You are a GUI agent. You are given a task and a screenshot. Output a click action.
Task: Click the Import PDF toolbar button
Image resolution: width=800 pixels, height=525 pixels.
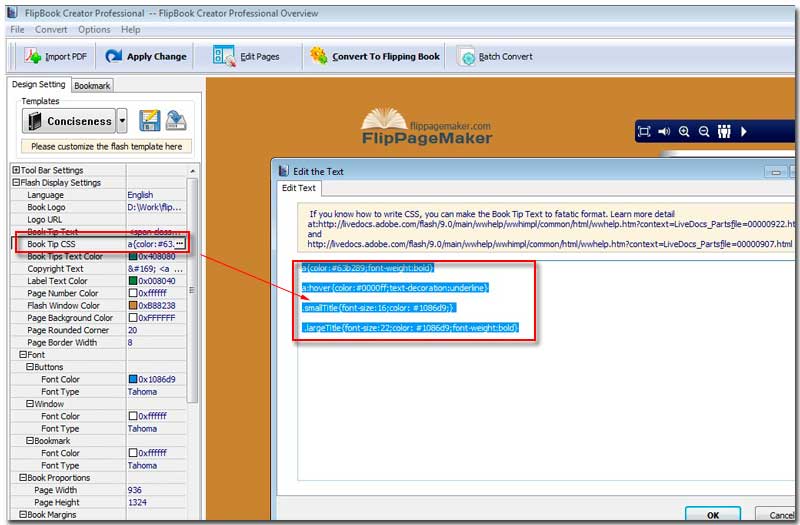click(56, 57)
